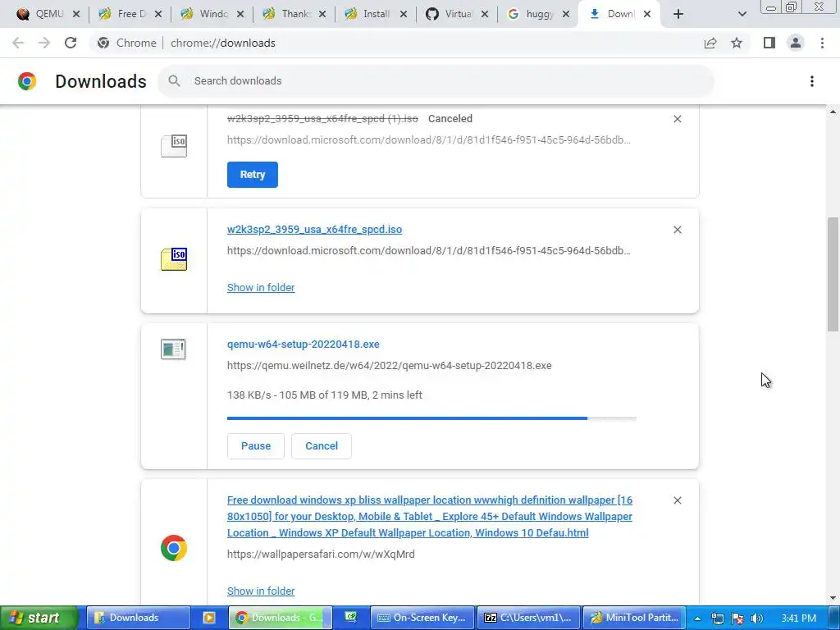The image size is (840, 630).
Task: Switch to the Windo tab
Action: (x=211, y=14)
